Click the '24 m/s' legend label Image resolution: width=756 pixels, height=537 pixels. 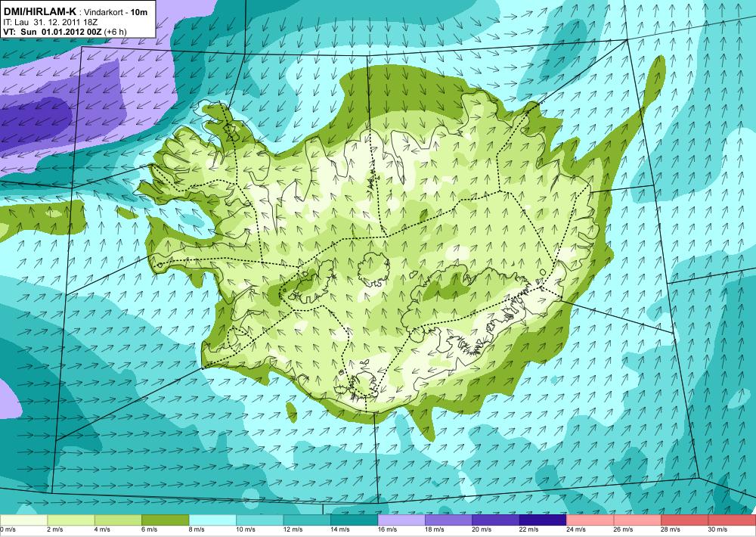(x=577, y=529)
